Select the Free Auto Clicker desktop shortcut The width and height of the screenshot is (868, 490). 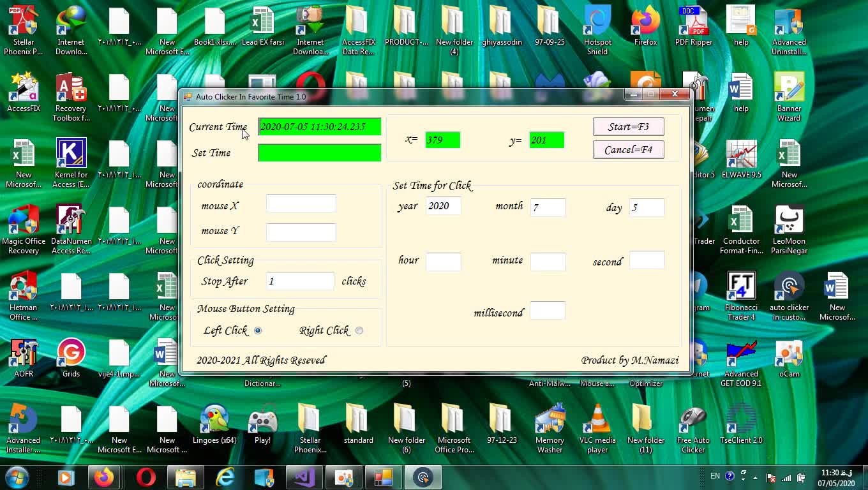click(693, 426)
